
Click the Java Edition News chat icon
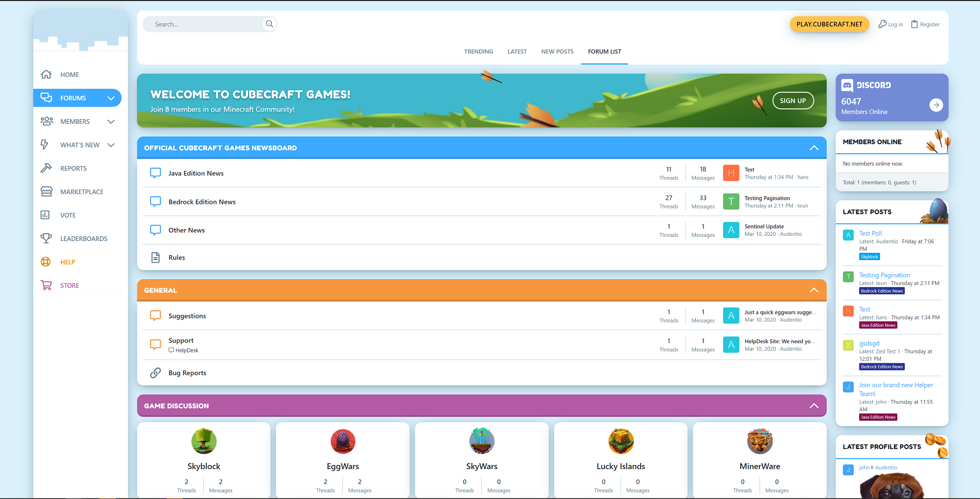click(155, 173)
